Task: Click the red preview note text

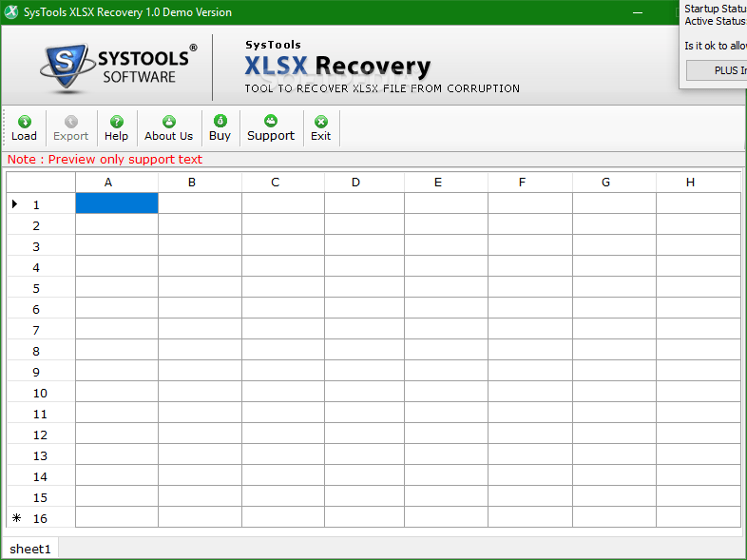Action: point(105,159)
